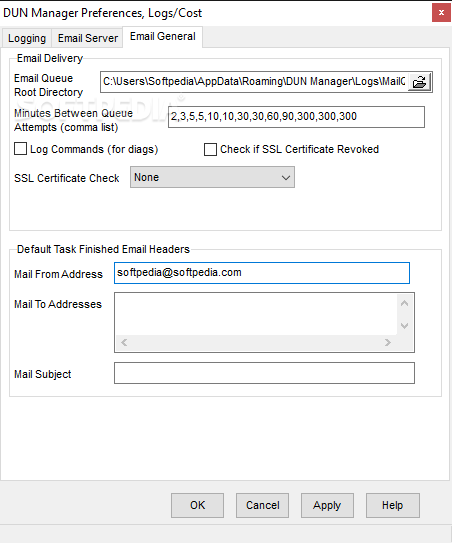The height and width of the screenshot is (543, 452).
Task: Click inside the Mail To Addresses box
Action: coord(256,314)
